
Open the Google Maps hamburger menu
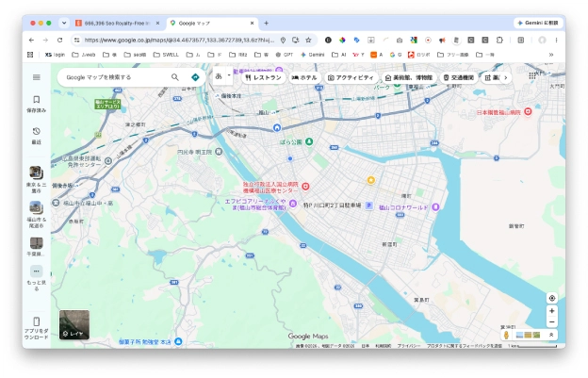[x=37, y=77]
